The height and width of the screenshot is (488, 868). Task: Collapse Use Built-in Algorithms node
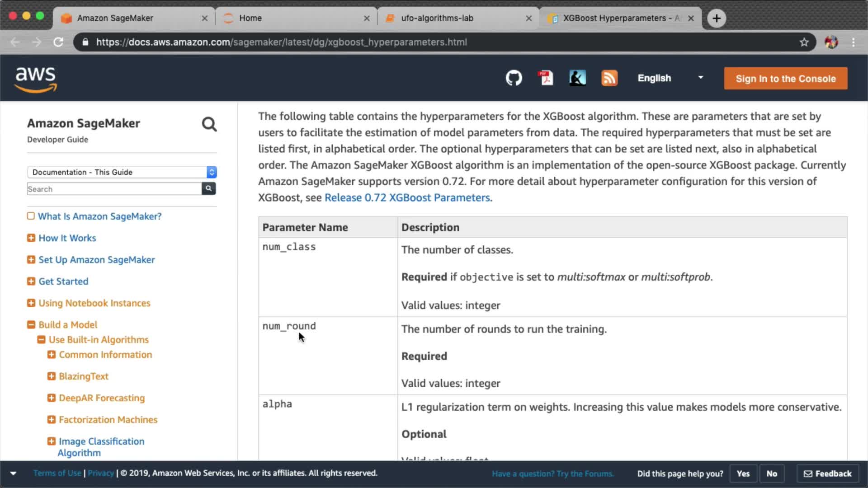pos(41,340)
